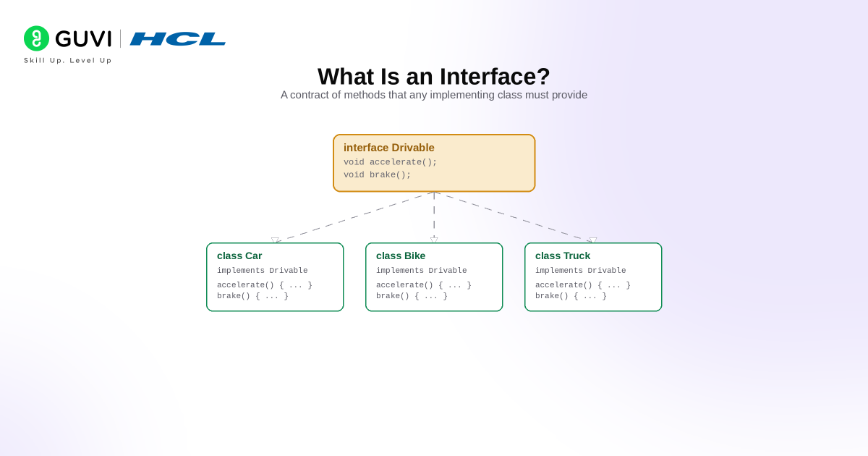Image resolution: width=868 pixels, height=456 pixels.
Task: Select "implements Drivable" under class Bike
Action: (422, 271)
